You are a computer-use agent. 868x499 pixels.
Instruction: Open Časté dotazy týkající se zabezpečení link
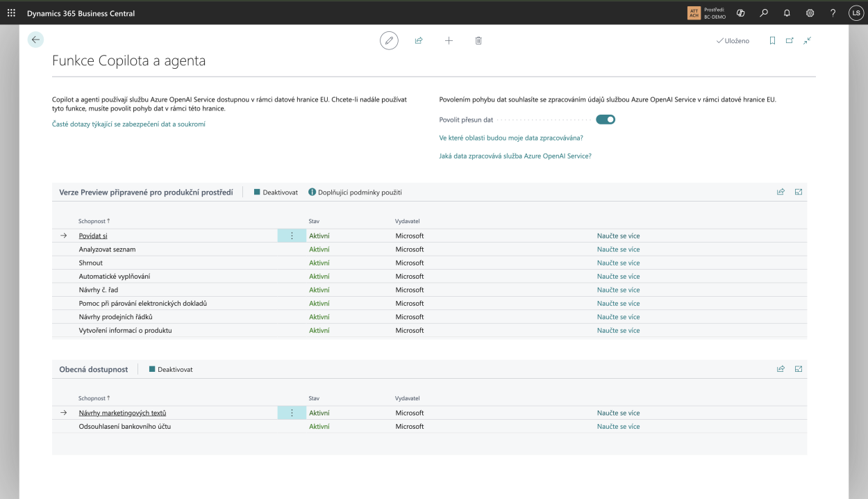(128, 124)
